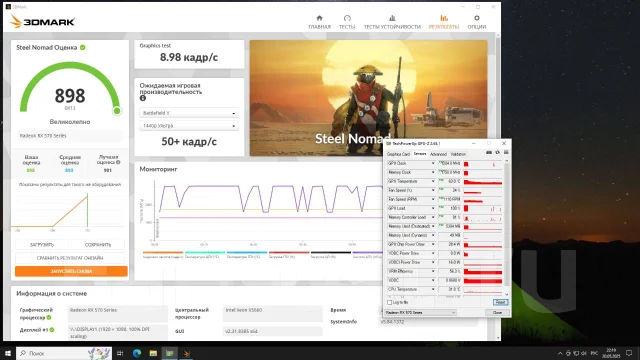The image size is (640, 360).
Task: Click 3DMark vertical scrollbar
Action: click(498, 187)
